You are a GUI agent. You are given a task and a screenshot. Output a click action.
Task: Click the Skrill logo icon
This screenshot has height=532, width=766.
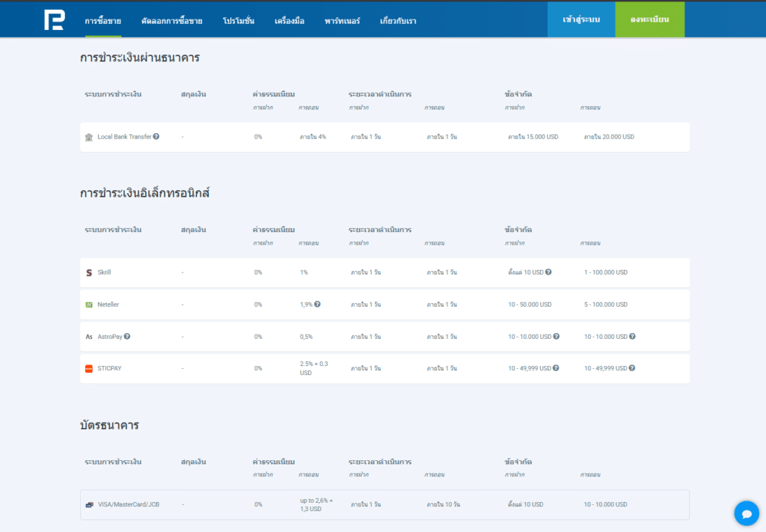coord(89,272)
